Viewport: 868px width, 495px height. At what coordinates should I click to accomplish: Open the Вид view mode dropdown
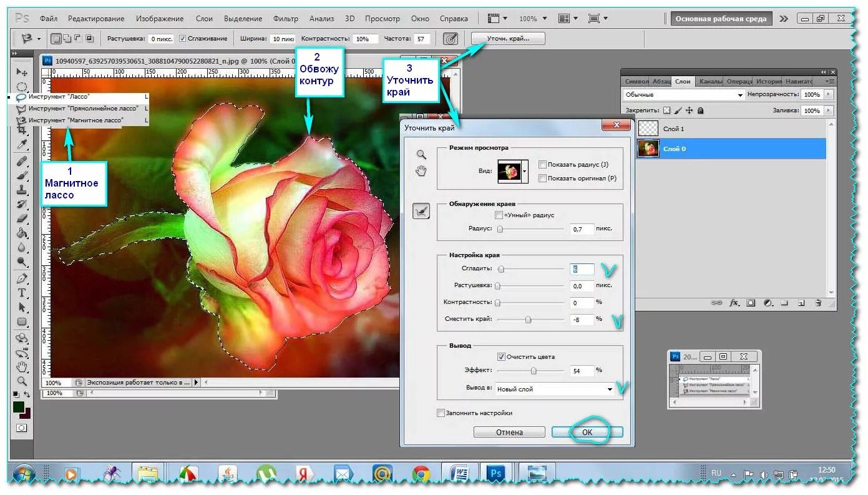pos(525,171)
